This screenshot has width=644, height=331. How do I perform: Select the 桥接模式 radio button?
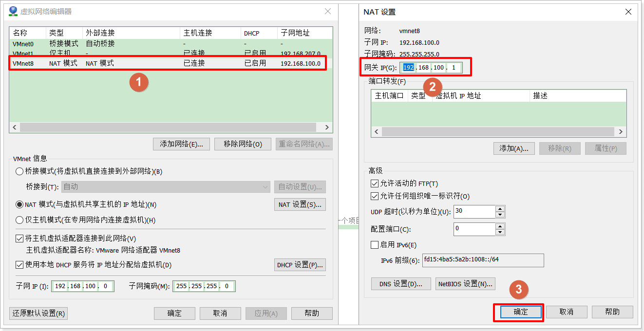[x=19, y=171]
